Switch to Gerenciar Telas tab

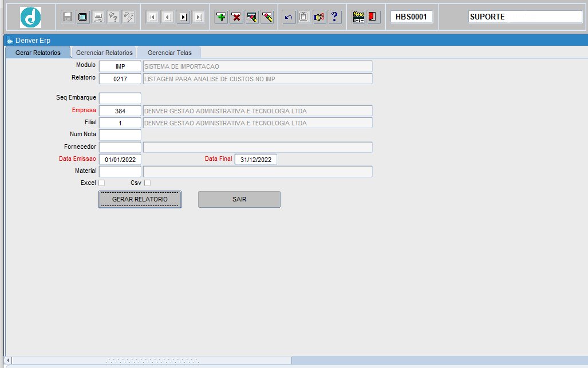click(169, 53)
